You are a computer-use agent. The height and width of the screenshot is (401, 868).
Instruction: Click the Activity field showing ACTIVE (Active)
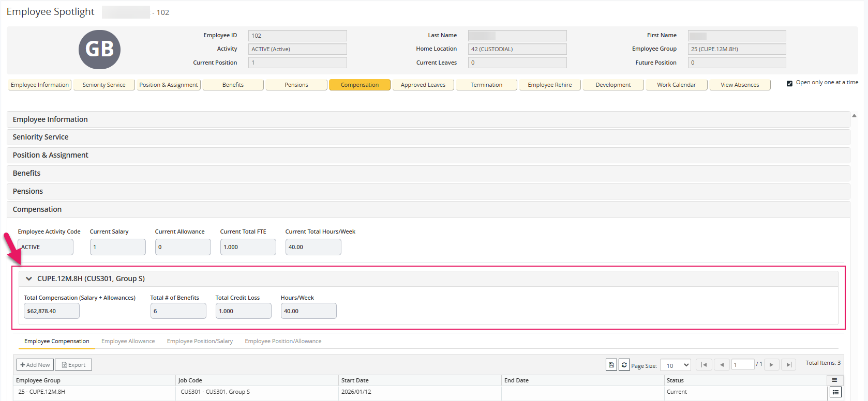coord(297,49)
